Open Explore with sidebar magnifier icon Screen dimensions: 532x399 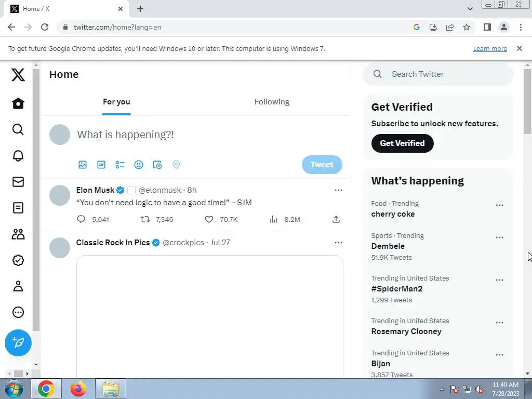tap(18, 129)
